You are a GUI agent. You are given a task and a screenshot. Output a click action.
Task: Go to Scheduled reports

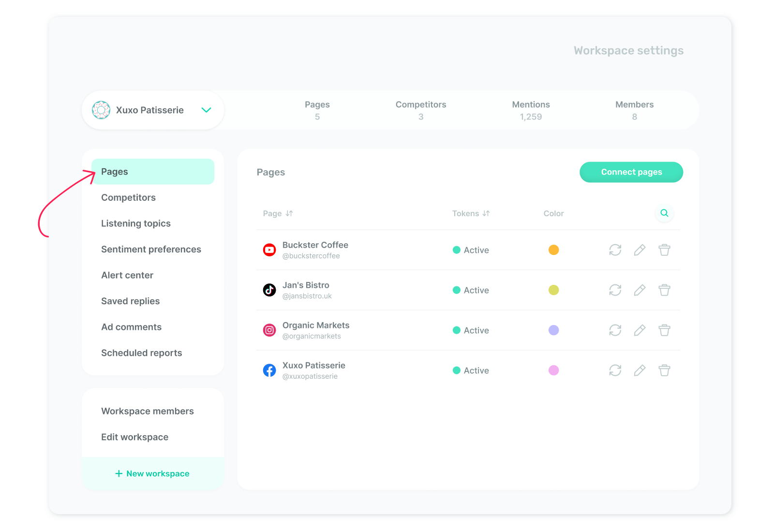(x=142, y=353)
